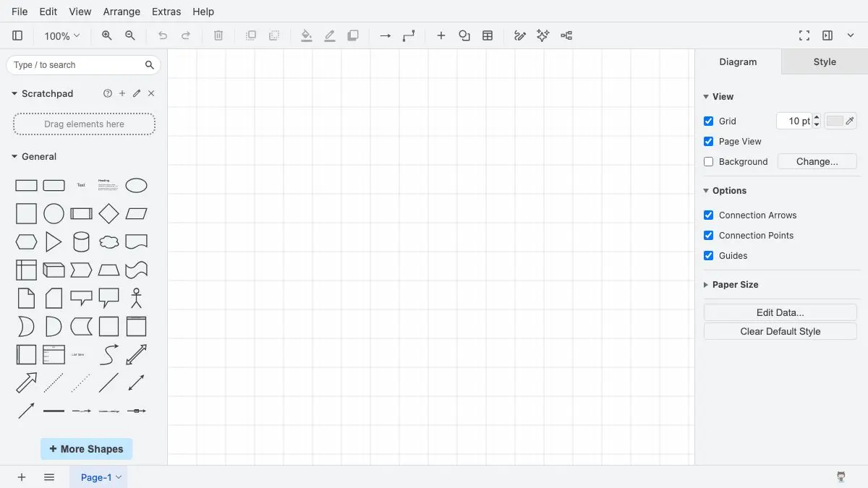Switch to the Style tab

(x=825, y=62)
